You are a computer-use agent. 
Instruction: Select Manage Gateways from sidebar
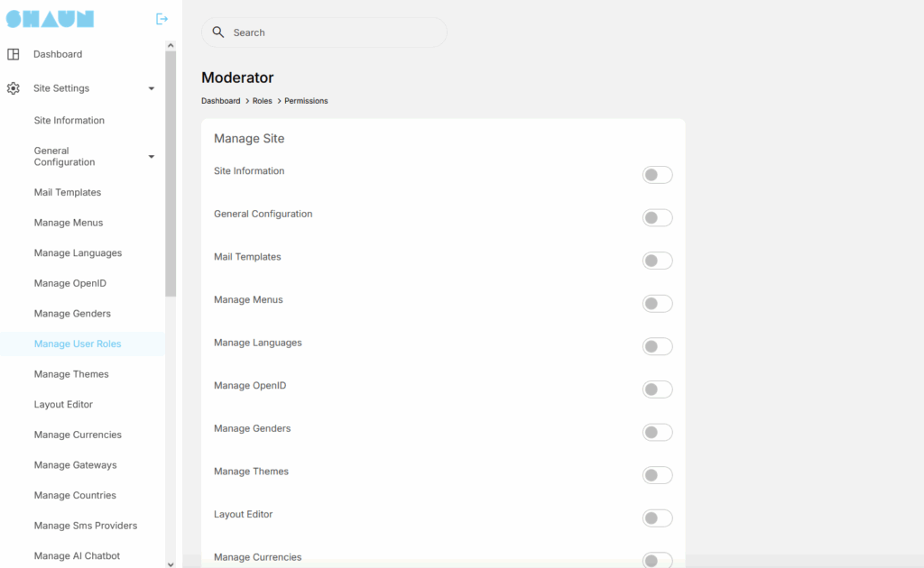tap(75, 465)
